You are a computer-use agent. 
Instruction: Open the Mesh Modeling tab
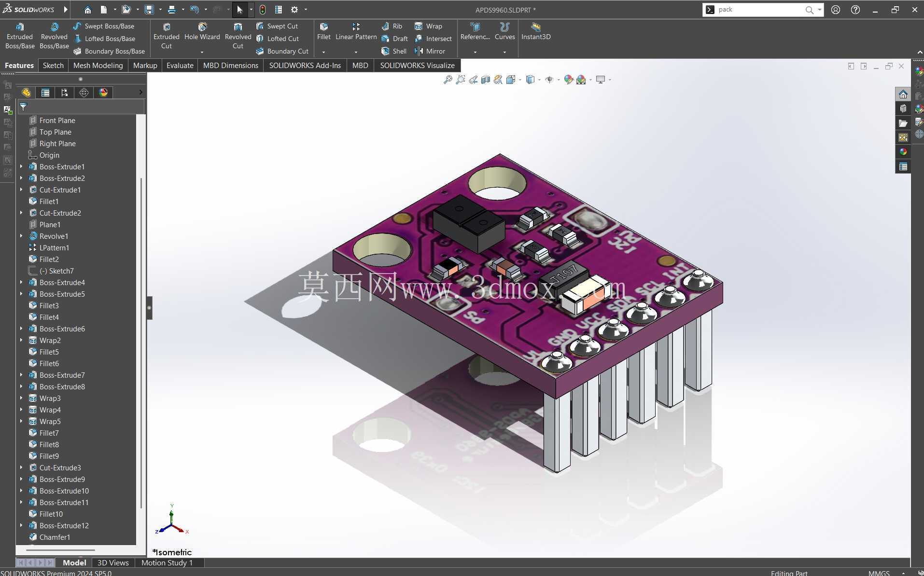98,66
